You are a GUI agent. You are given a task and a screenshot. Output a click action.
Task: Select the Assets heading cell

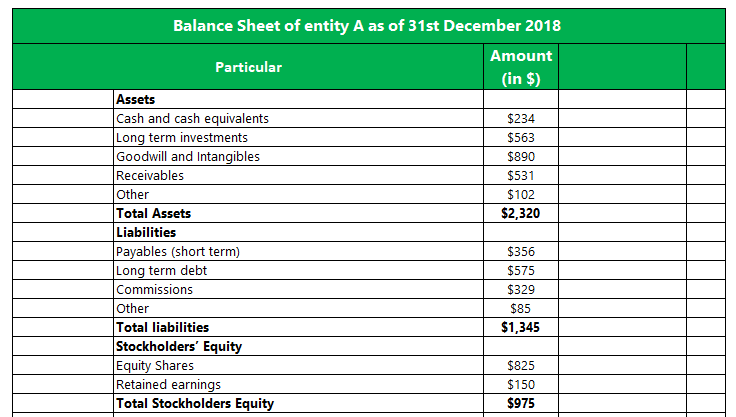tap(297, 100)
